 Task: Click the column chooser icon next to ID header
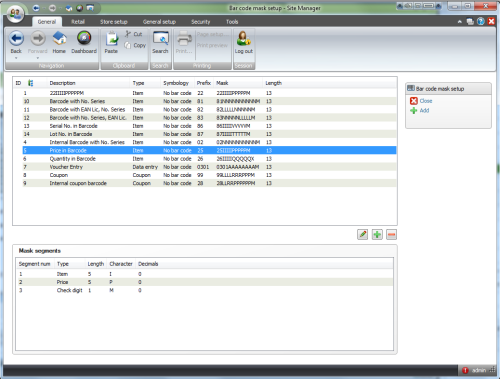(30, 83)
